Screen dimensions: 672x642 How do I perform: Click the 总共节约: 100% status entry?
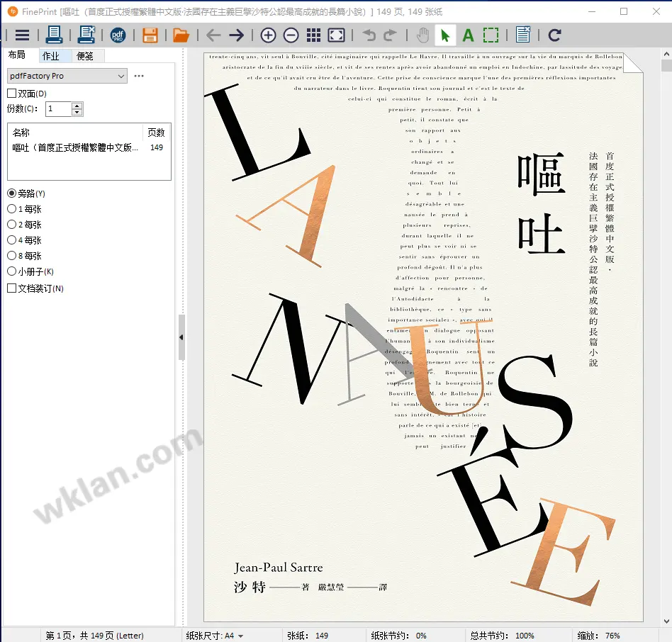pyautogui.click(x=502, y=636)
